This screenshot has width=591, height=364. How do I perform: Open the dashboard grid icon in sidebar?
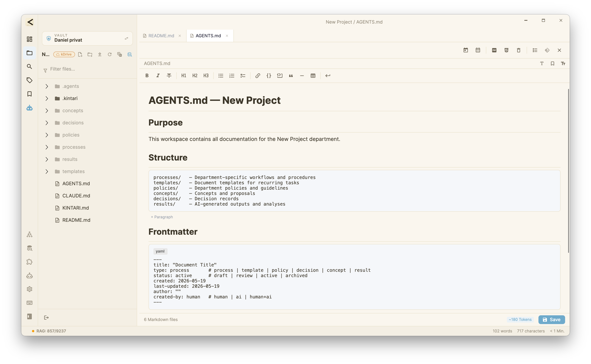coord(29,39)
